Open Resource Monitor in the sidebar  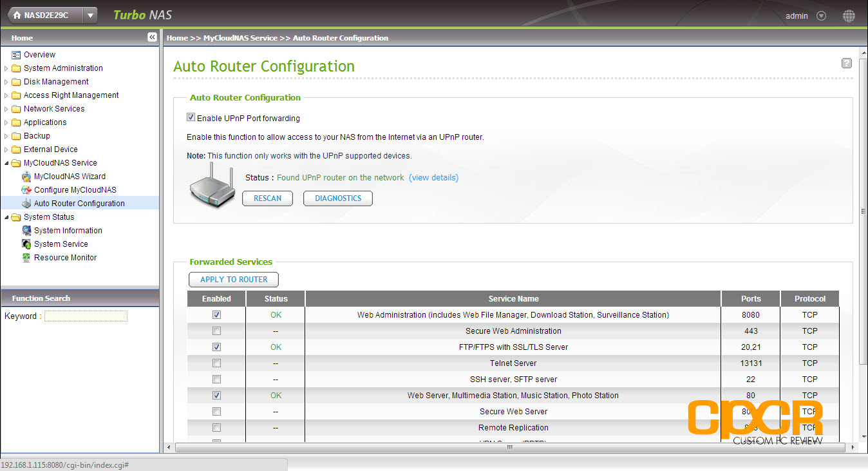65,258
